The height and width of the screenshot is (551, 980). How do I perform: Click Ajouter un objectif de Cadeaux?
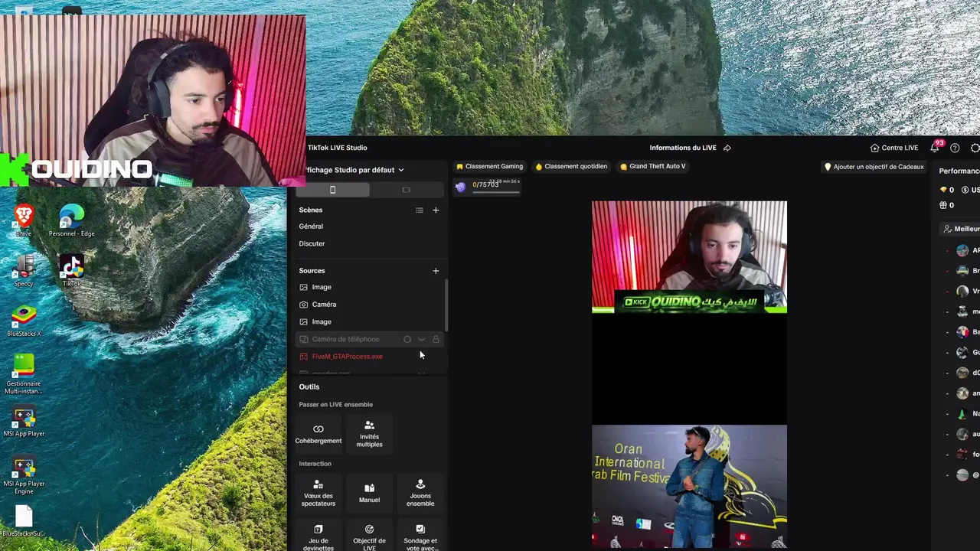tap(874, 167)
